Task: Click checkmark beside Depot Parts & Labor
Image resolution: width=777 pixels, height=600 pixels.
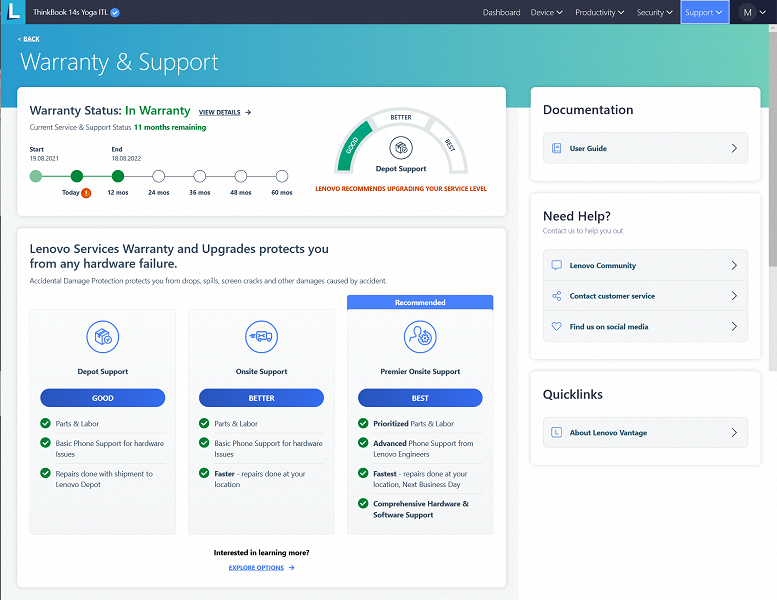Action: [x=45, y=423]
